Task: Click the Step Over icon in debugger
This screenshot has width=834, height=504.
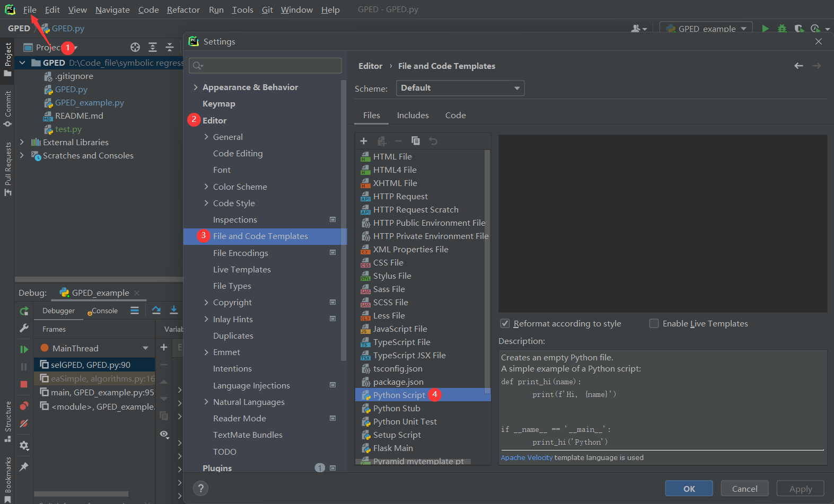Action: [x=156, y=310]
